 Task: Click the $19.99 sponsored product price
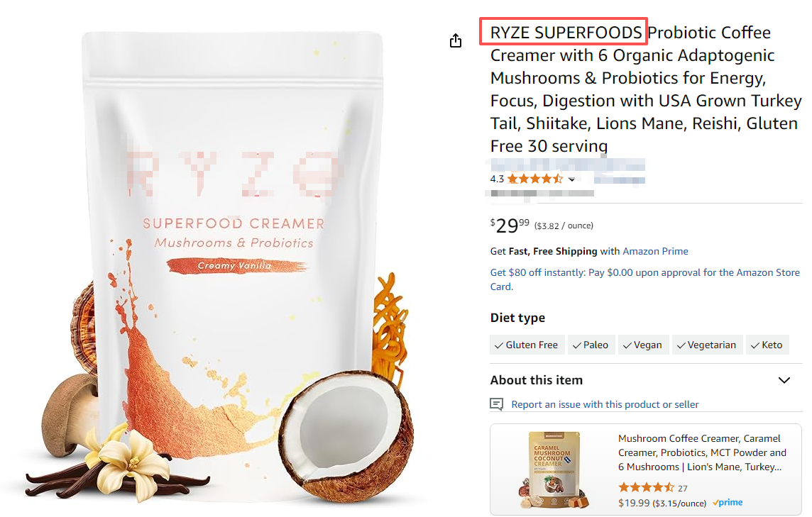point(634,503)
